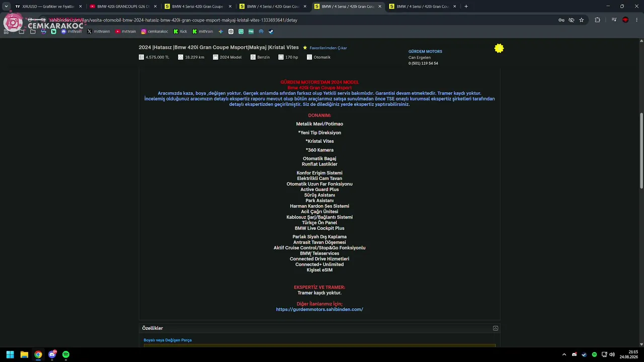Image resolution: width=644 pixels, height=362 pixels.
Task: Click the Elektrikli Cam Tavan line
Action: point(319,178)
